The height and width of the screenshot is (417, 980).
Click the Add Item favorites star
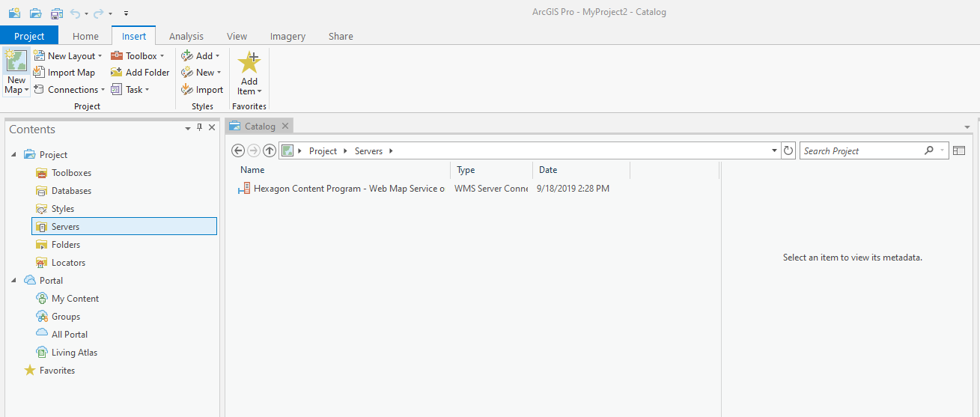(x=249, y=62)
